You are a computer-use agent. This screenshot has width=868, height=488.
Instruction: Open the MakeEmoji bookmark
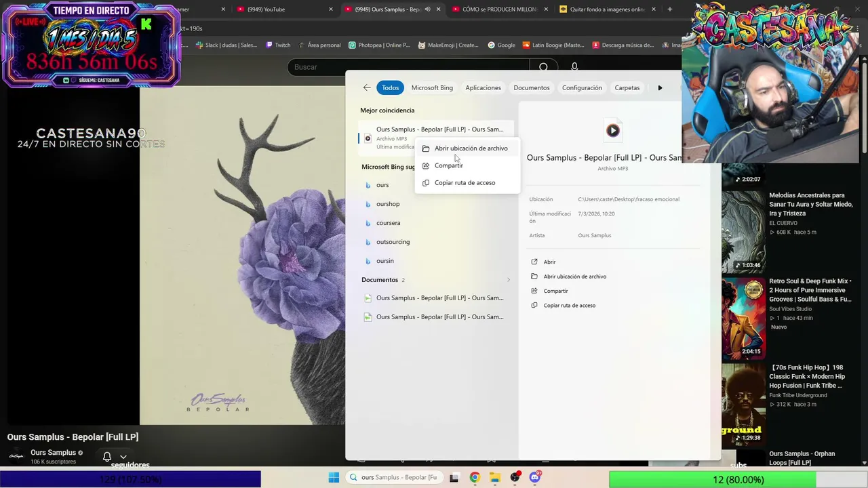point(449,45)
